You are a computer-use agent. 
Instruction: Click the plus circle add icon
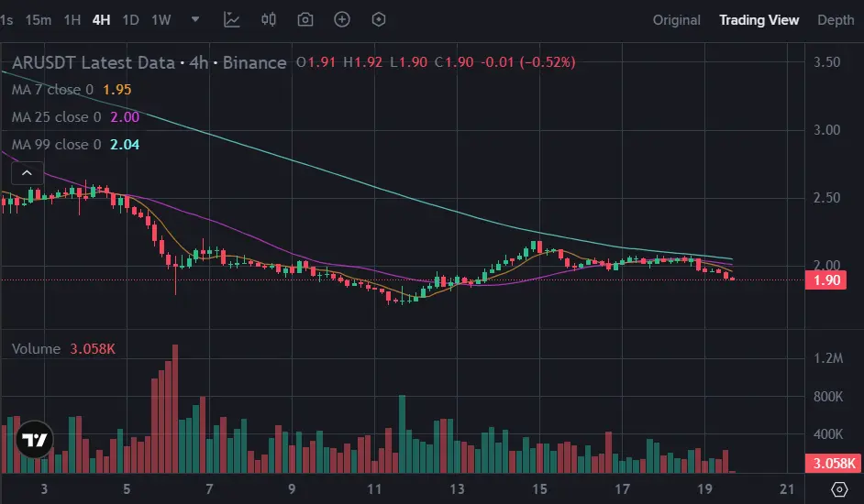coord(342,19)
